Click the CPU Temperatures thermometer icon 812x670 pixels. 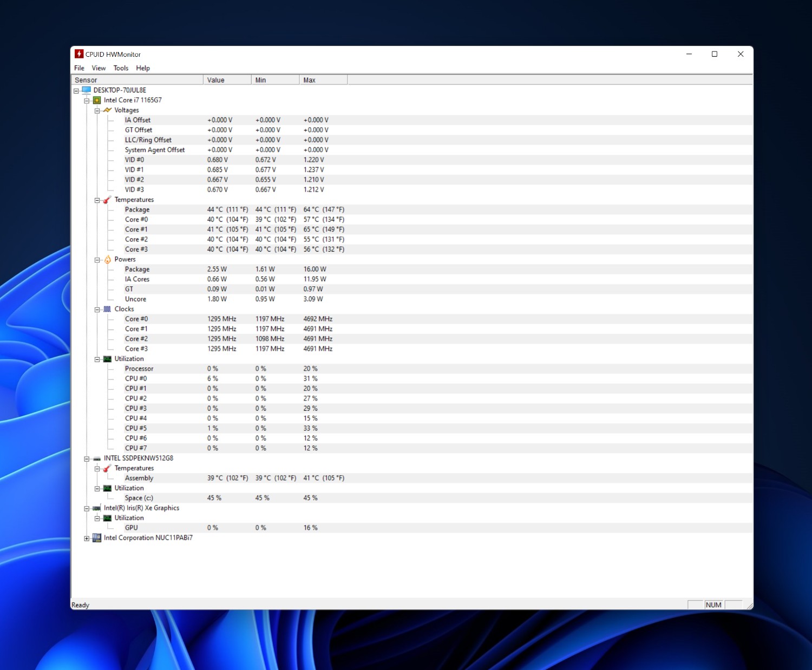coord(107,200)
